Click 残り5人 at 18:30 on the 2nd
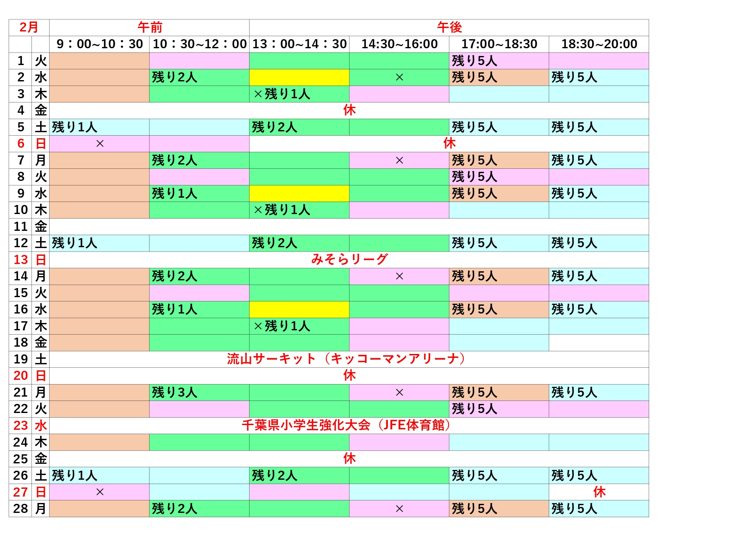756x534 pixels. pyautogui.click(x=575, y=77)
